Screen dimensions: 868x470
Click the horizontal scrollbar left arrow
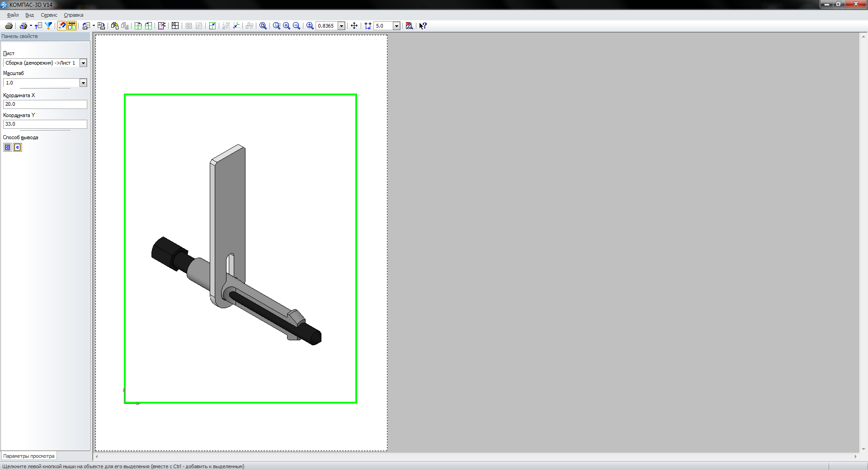[97, 456]
